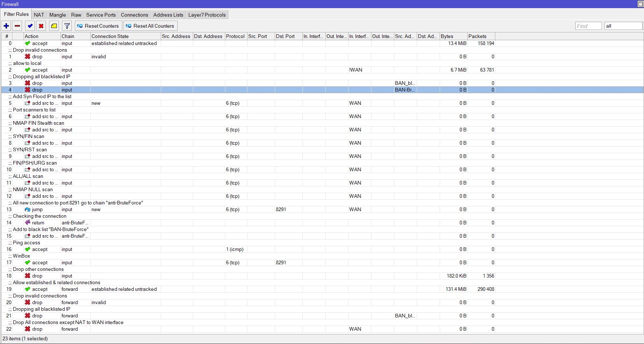
Task: Click the blue plus Add rule icon
Action: pos(6,26)
